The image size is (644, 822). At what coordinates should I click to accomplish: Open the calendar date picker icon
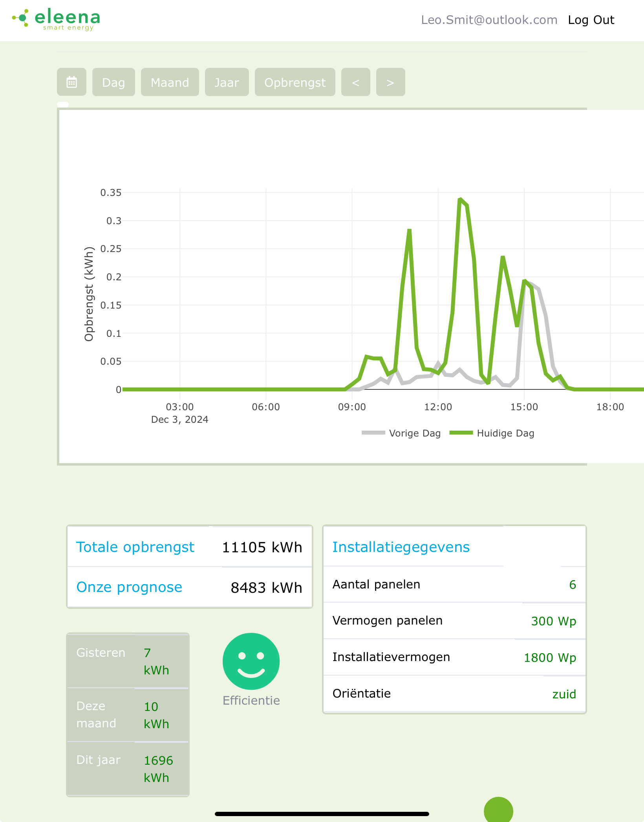coord(71,82)
